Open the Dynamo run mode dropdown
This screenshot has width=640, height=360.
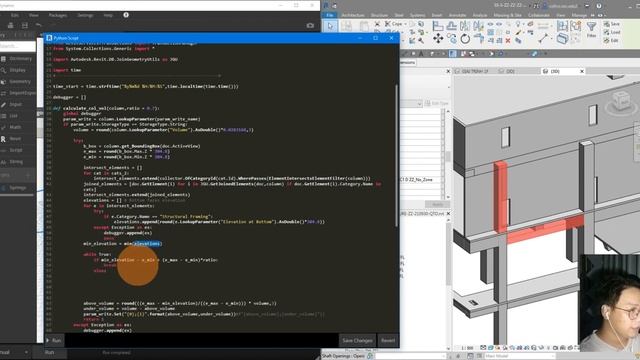[14, 352]
